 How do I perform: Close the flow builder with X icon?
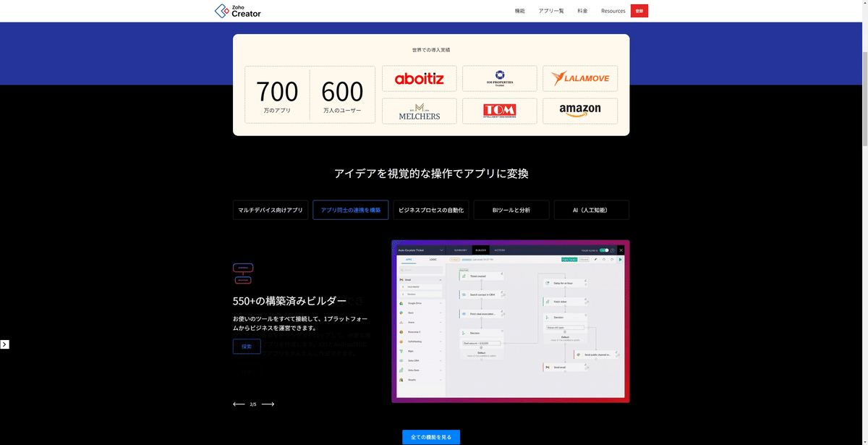(x=621, y=250)
